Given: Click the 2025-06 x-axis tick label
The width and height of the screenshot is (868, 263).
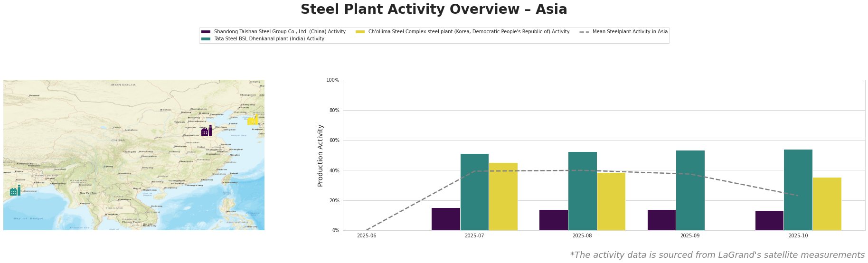Looking at the screenshot, I should click(366, 235).
